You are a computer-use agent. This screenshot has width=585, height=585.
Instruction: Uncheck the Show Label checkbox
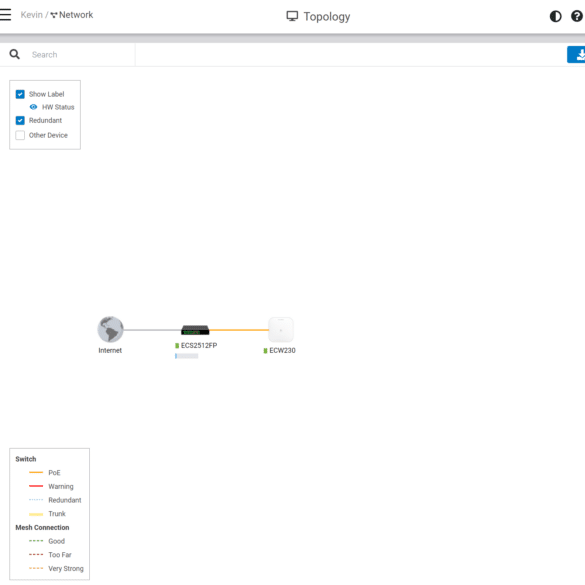(20, 94)
